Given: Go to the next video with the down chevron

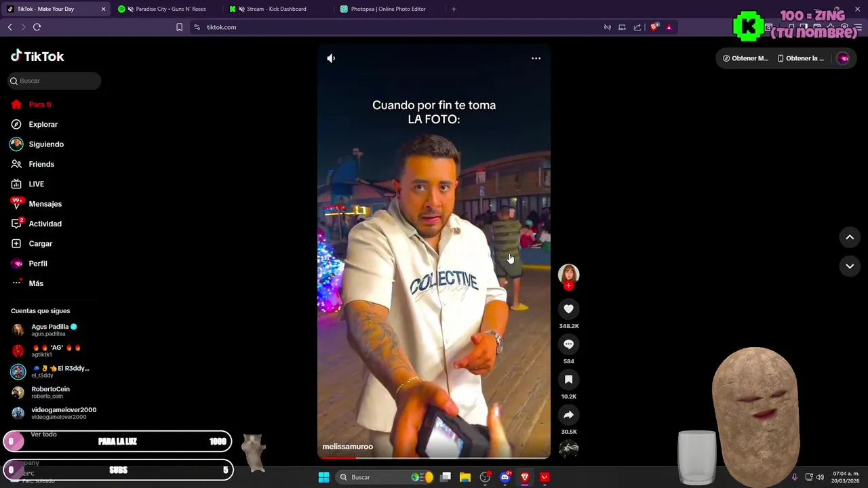Looking at the screenshot, I should (850, 266).
